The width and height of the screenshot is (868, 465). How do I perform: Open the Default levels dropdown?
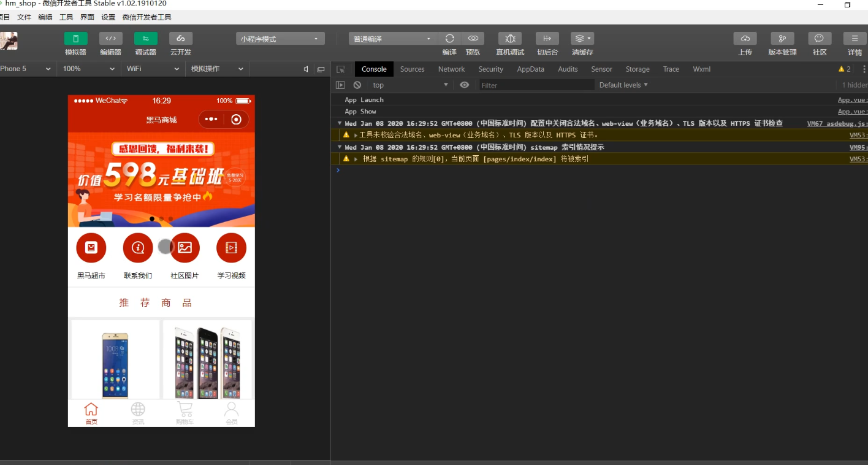[x=623, y=85]
